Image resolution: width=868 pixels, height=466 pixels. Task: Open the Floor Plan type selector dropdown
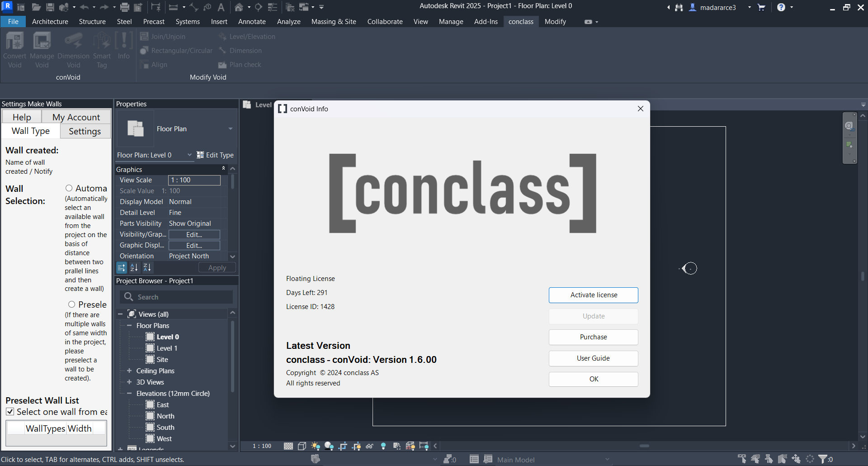pos(231,129)
